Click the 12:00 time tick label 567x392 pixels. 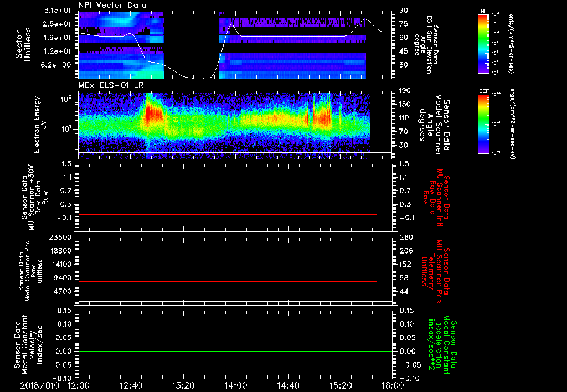[x=79, y=385]
